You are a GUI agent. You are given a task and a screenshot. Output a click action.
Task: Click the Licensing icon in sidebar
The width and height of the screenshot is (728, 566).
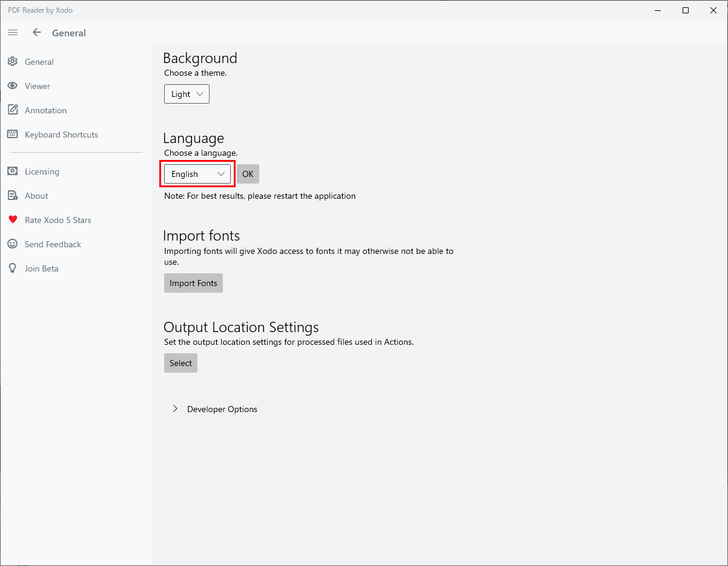pyautogui.click(x=12, y=171)
